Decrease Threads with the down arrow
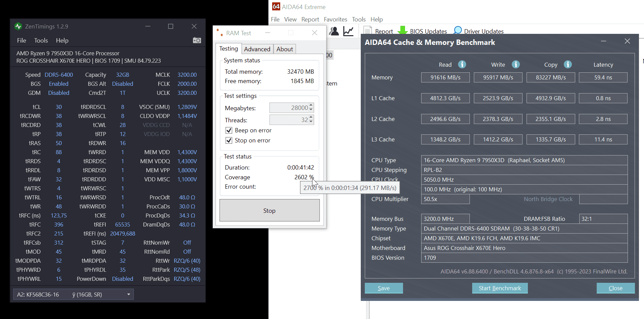Image resolution: width=644 pixels, height=319 pixels. [x=311, y=122]
